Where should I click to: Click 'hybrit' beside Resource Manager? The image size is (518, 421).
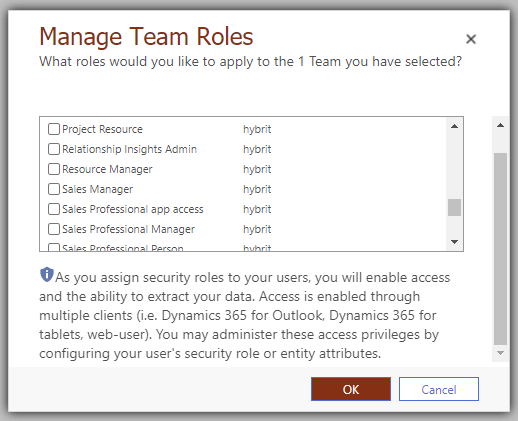click(257, 169)
